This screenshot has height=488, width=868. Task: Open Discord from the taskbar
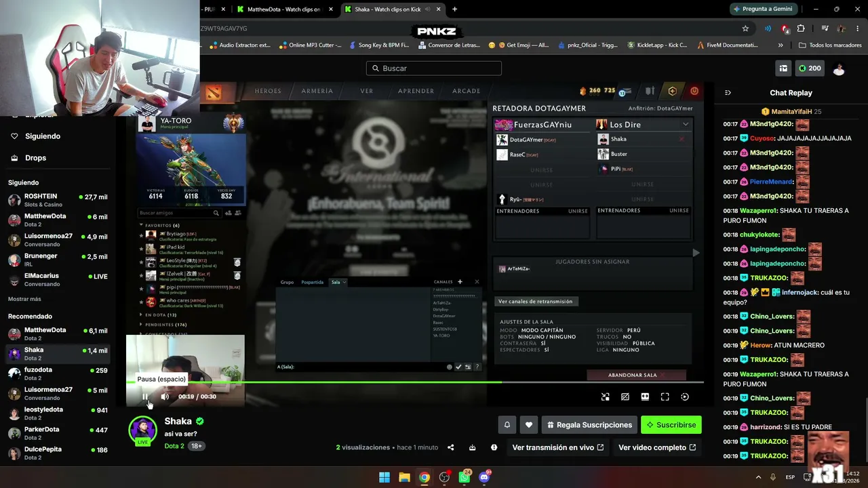tap(484, 477)
